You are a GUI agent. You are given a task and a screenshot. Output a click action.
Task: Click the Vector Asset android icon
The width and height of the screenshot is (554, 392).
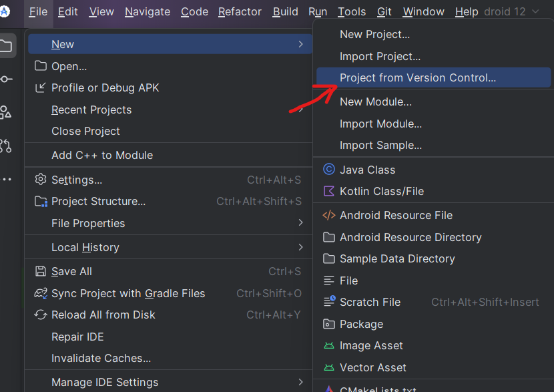pyautogui.click(x=329, y=367)
